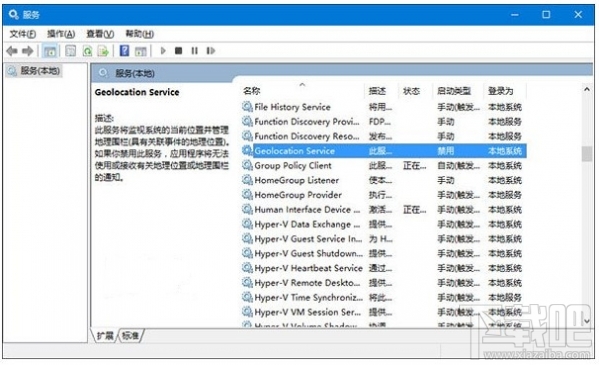599x365 pixels.
Task: Pause the service with pause icon
Action: (x=194, y=50)
